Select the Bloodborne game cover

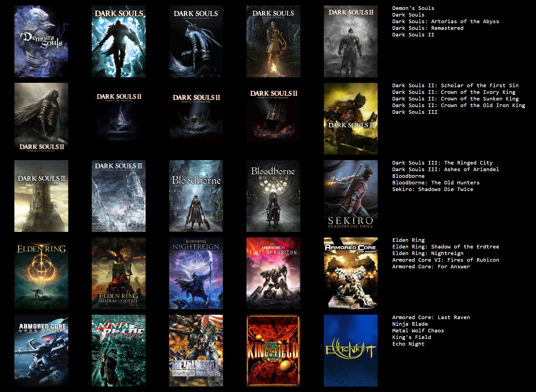[196, 196]
